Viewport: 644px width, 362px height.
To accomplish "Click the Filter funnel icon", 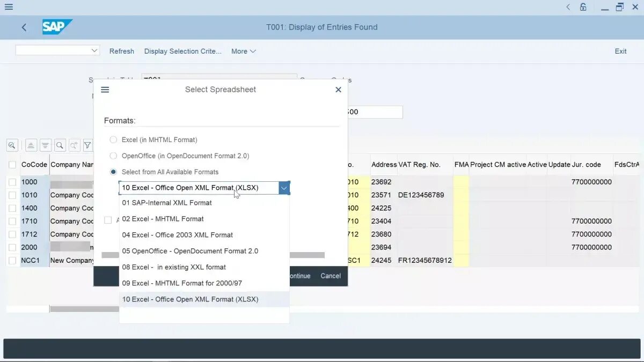I will point(87,145).
